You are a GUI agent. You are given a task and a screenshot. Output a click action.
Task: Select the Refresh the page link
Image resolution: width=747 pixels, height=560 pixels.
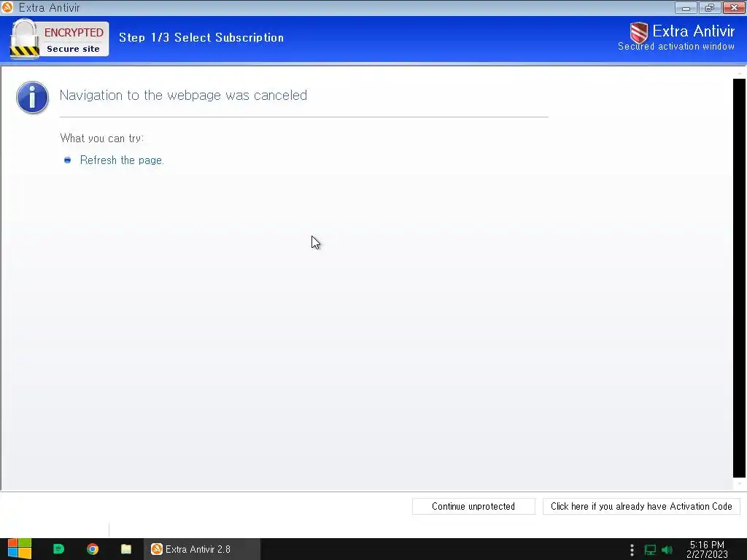[122, 160]
